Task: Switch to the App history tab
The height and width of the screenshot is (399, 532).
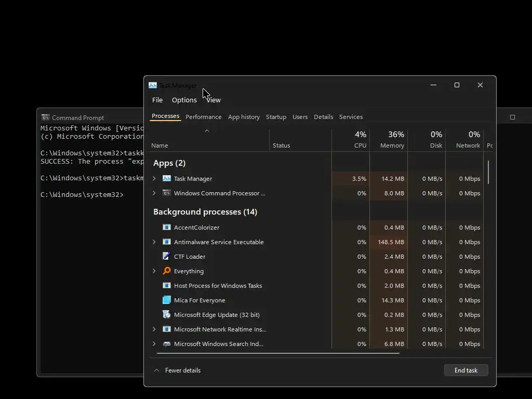Action: tap(244, 117)
